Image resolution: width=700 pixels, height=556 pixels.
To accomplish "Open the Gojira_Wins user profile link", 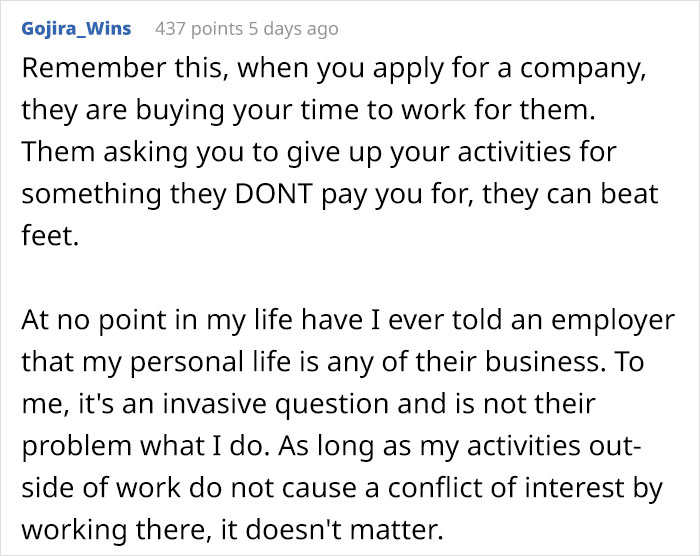I will click(76, 28).
